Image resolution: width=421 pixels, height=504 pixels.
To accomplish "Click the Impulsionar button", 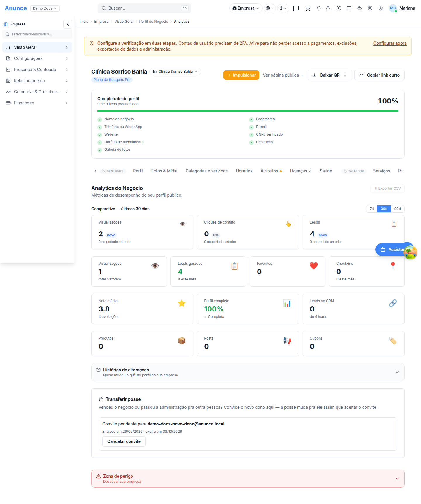I will point(241,75).
